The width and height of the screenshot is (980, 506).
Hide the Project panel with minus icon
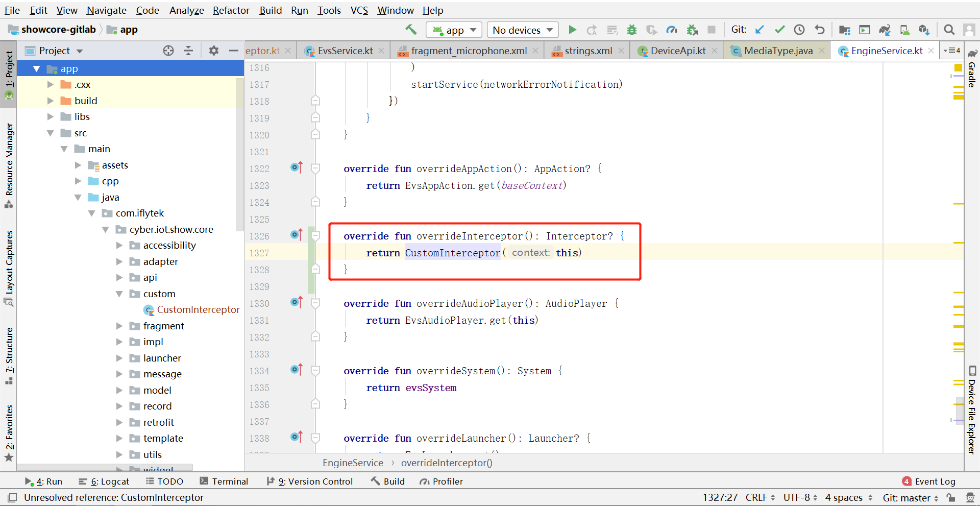pyautogui.click(x=234, y=51)
